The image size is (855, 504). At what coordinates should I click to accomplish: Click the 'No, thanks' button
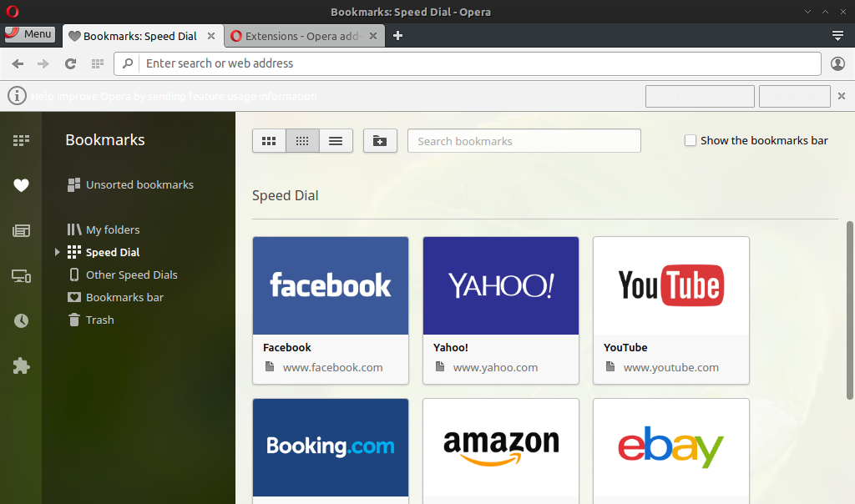point(795,97)
